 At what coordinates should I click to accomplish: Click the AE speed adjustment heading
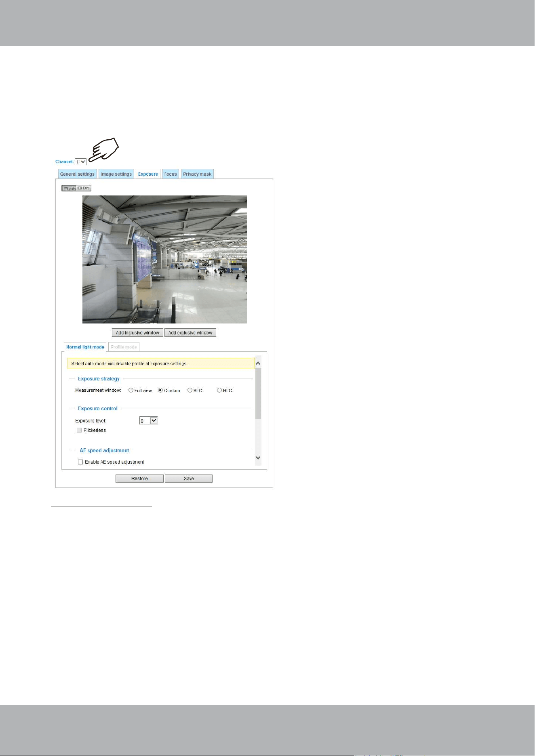coord(104,451)
